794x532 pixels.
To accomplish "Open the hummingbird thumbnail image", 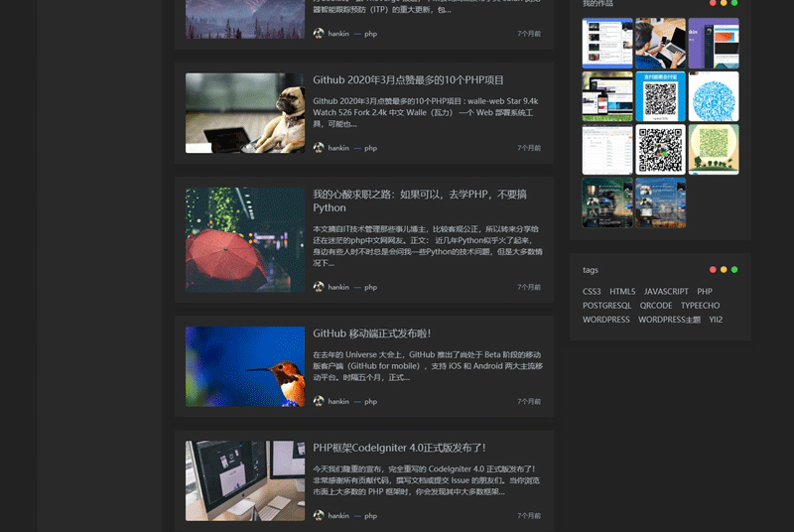I will (245, 366).
